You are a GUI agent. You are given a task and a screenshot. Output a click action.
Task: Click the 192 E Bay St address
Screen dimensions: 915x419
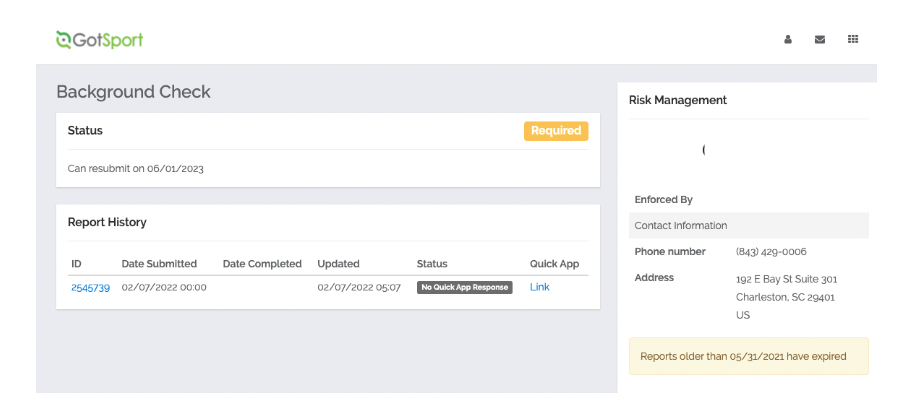pos(786,279)
